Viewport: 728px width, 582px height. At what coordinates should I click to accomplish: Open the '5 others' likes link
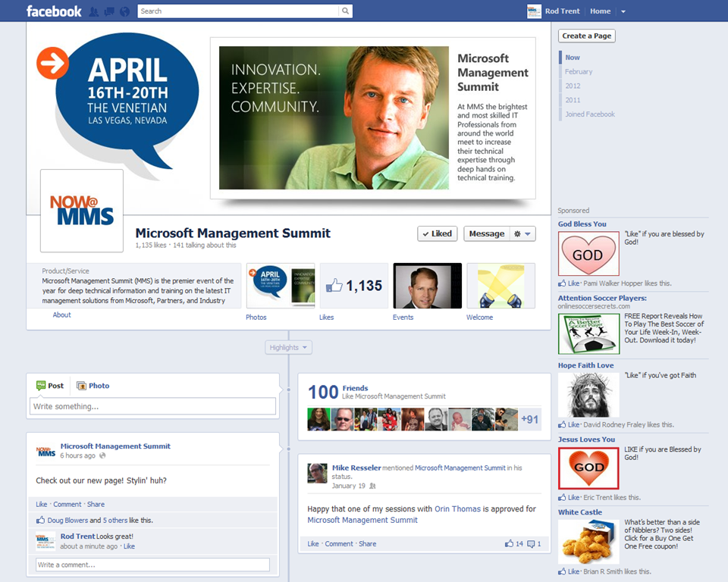115,521
